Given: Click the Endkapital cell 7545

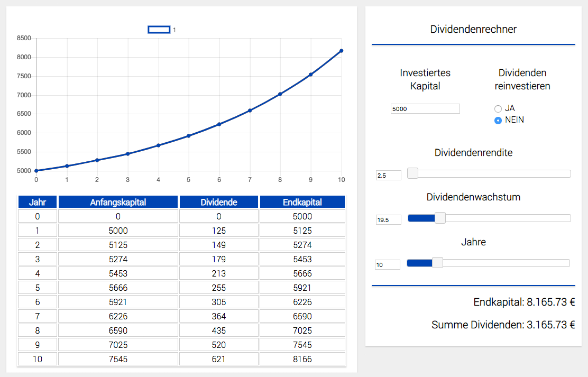Looking at the screenshot, I should 302,345.
